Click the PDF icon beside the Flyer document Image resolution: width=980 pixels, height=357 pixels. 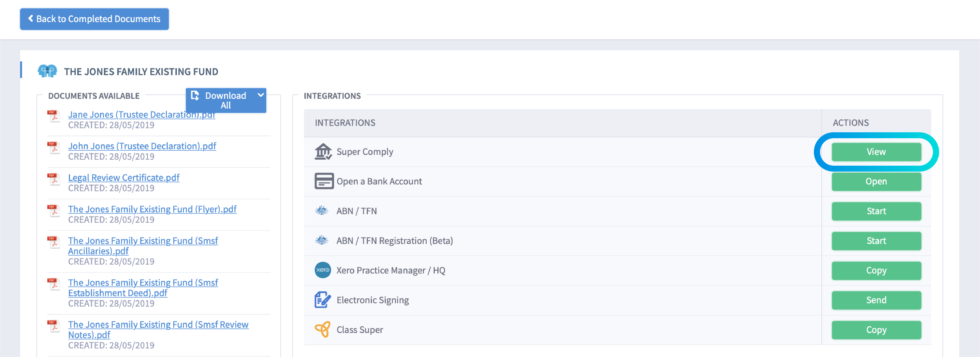pyautogui.click(x=54, y=211)
